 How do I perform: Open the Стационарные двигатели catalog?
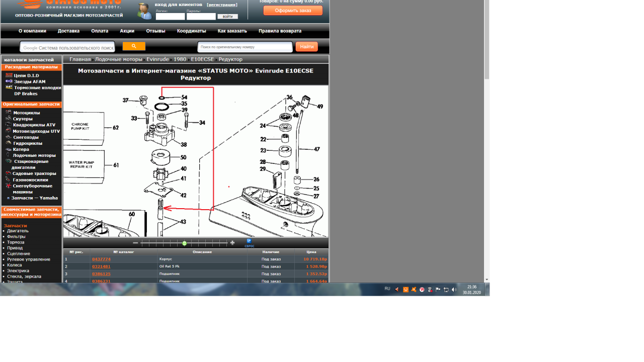point(30,164)
